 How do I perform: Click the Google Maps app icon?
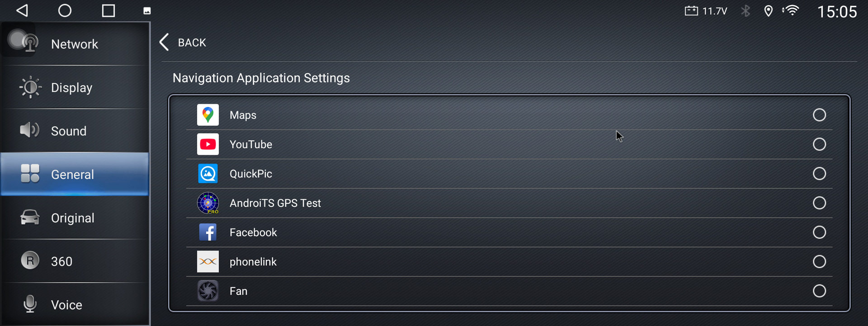tap(208, 115)
